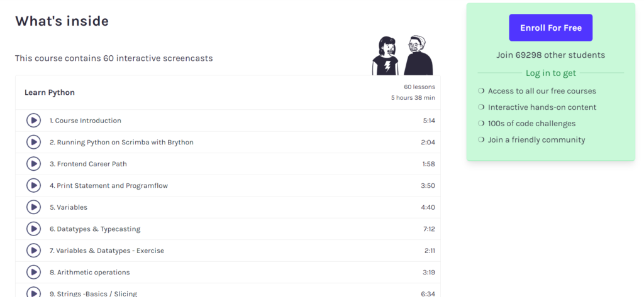Click 100s of code challenges bullet
Viewport: 644px width, 297px height.
(527, 124)
